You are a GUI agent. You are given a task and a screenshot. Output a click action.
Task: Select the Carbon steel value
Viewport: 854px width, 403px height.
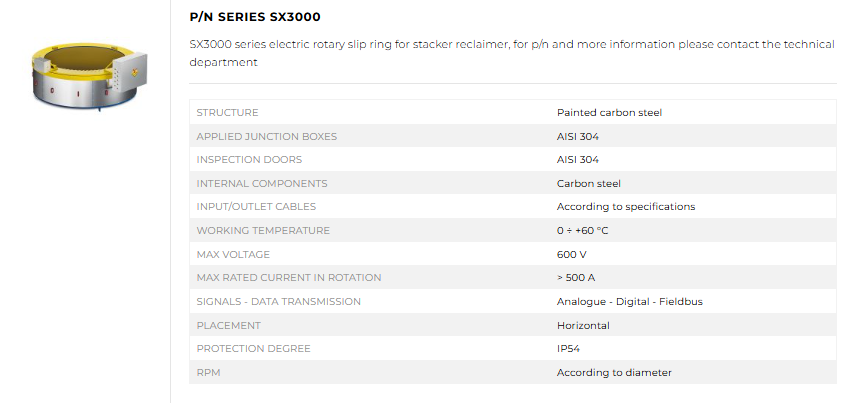coord(588,184)
